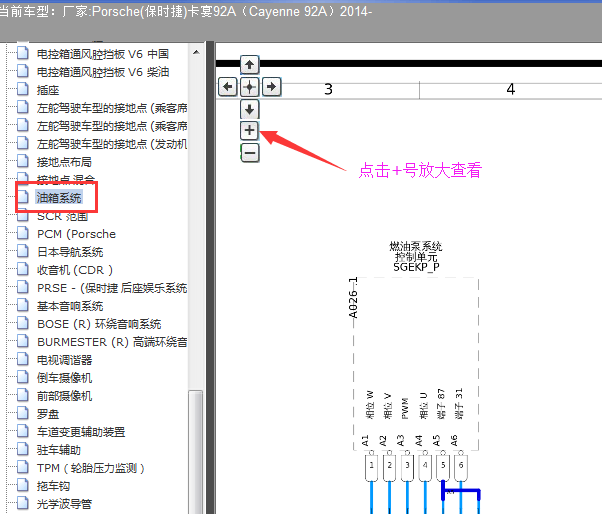Click document icon beside 前部摄像机
This screenshot has height=514, width=602.
[x=23, y=395]
